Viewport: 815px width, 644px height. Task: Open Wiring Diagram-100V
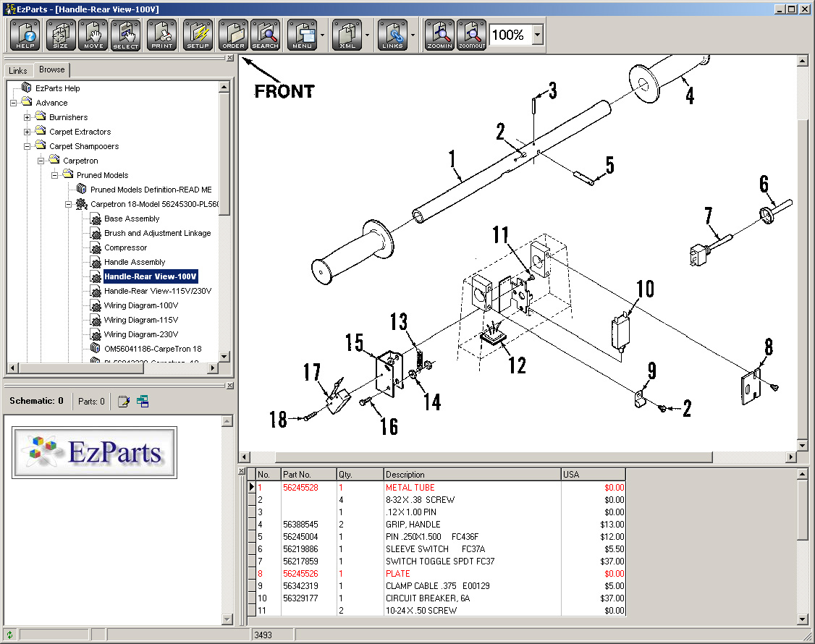[141, 305]
